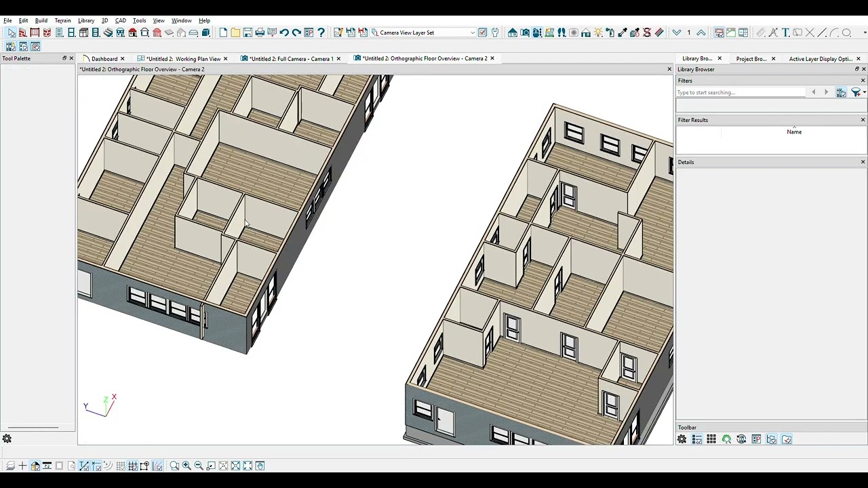868x488 pixels.
Task: Activate the pan hand tool
Action: point(260,466)
